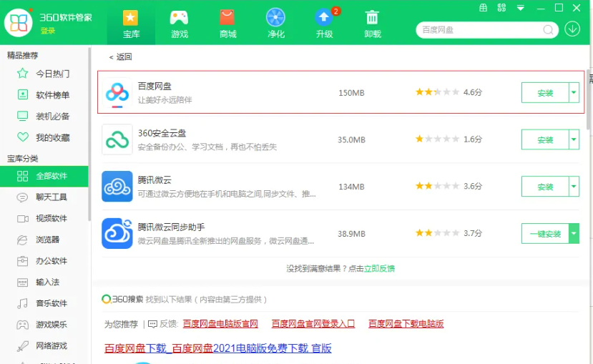This screenshot has width=593, height=364.
Task: Go to the 净化 tab
Action: click(275, 24)
